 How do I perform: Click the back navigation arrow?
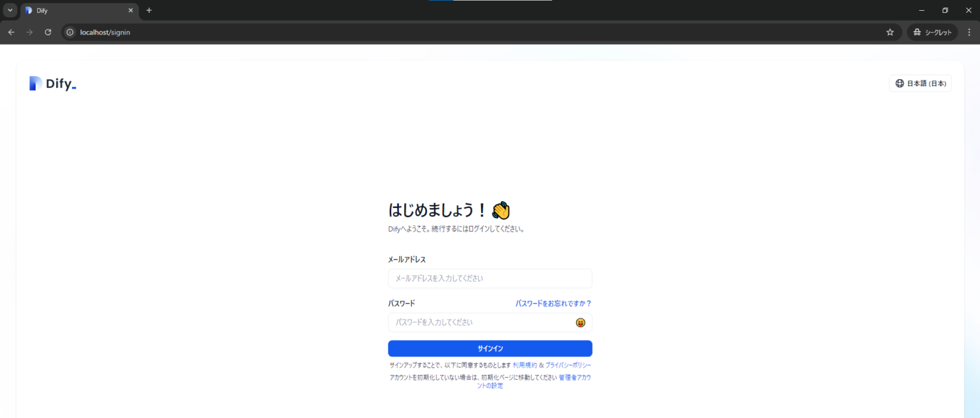tap(11, 32)
